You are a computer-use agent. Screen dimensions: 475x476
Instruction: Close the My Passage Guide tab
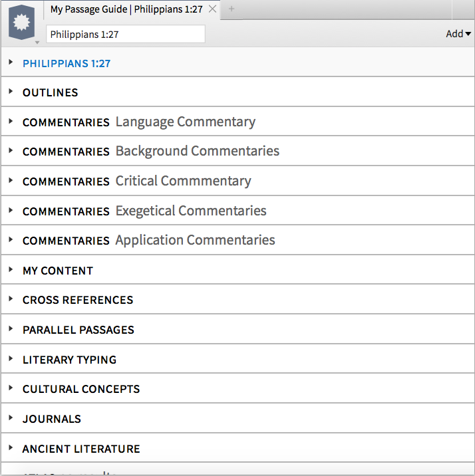click(213, 9)
